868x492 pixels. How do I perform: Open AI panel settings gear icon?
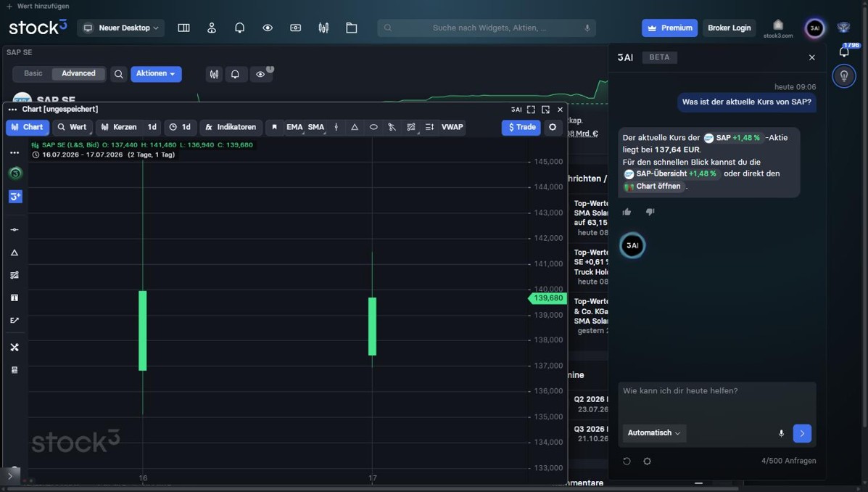pyautogui.click(x=647, y=461)
